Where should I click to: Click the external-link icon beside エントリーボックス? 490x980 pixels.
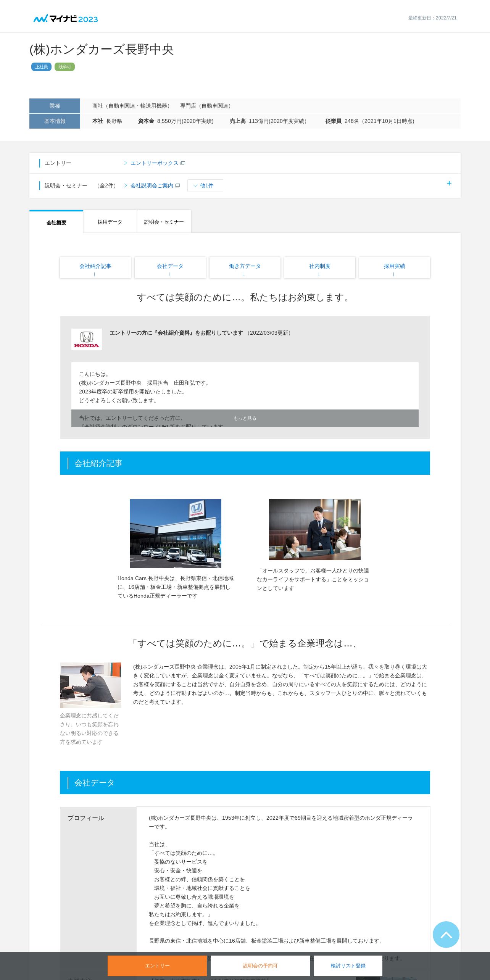pos(183,163)
